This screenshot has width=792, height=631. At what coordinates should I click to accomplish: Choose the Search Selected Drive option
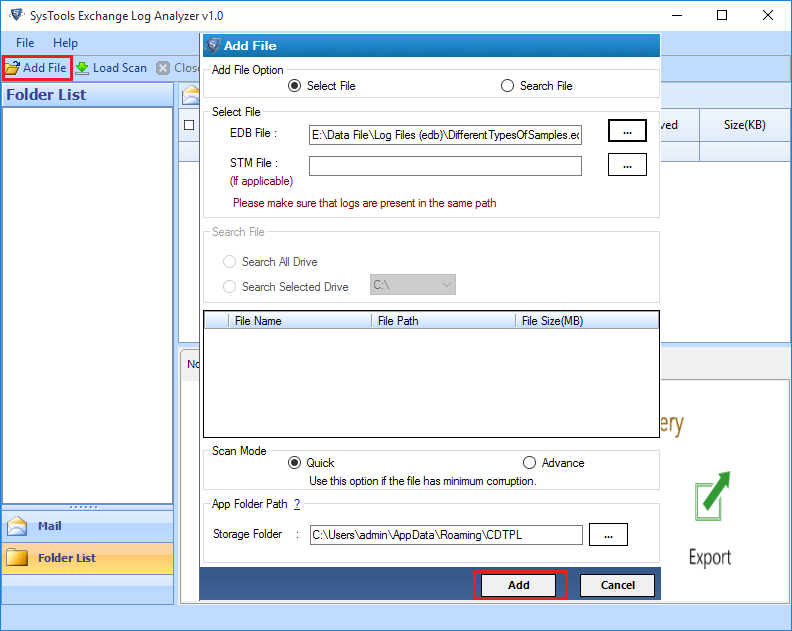pos(286,286)
